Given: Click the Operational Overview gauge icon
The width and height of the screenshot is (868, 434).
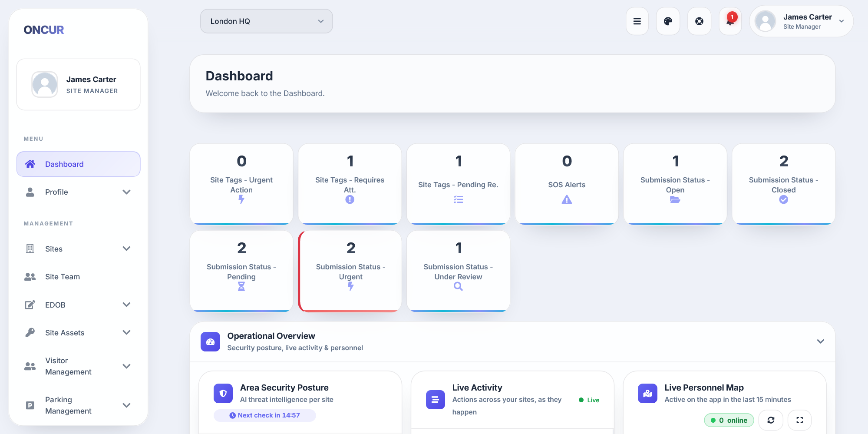Looking at the screenshot, I should [x=211, y=341].
